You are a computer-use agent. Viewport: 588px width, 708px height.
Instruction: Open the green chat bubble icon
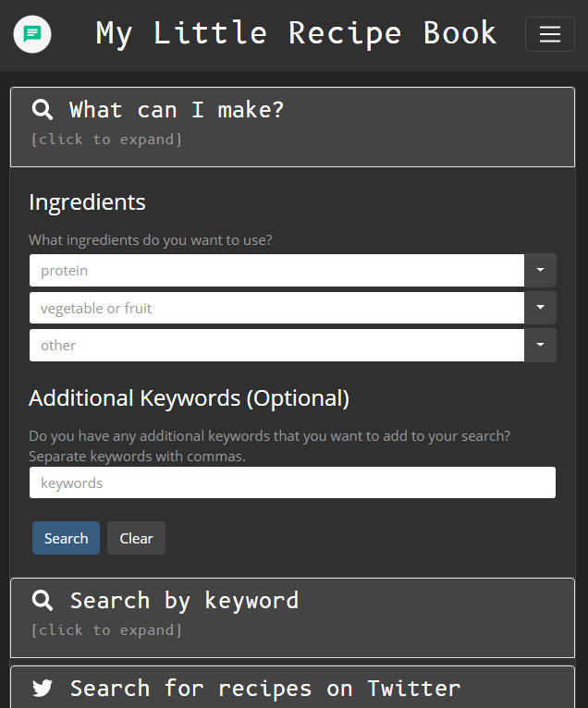[32, 34]
